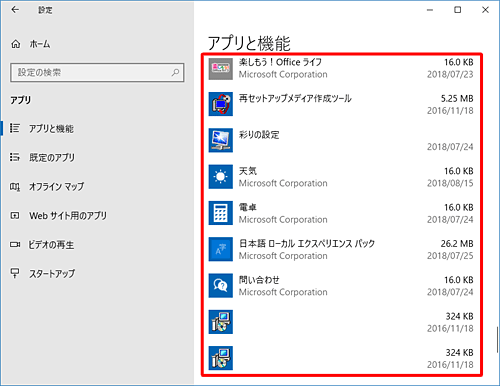The width and height of the screenshot is (500, 386).
Task: Click the 電卓 calculator icon
Action: tap(221, 213)
